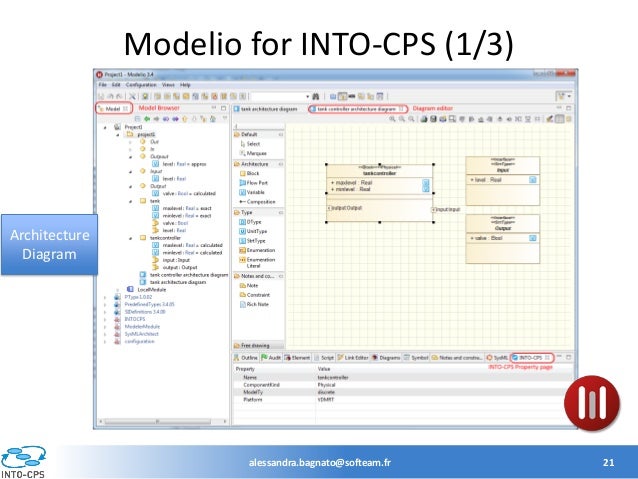
Task: Pick the Variable tool in palette
Action: click(x=252, y=192)
